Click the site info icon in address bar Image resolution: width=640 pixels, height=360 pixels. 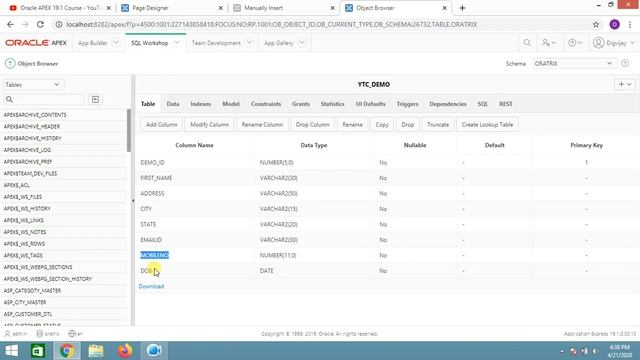coord(59,24)
